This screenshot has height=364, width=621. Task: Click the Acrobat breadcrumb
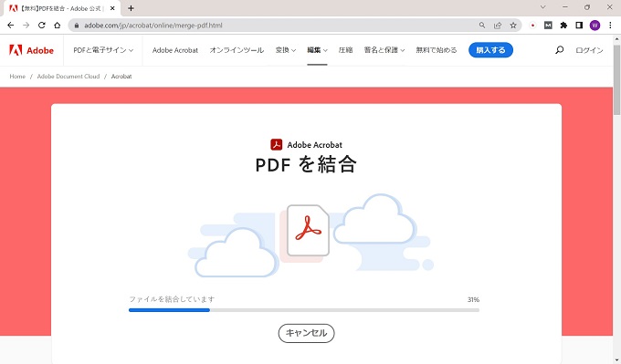click(x=121, y=77)
